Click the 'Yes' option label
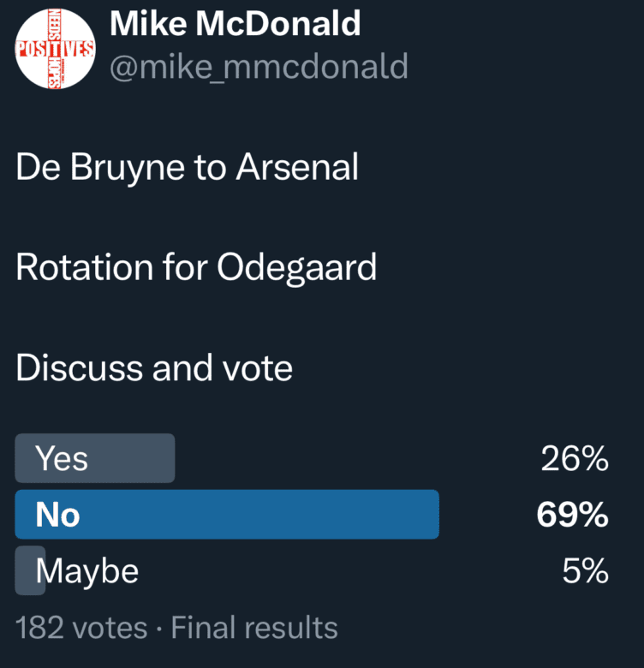Screen dimensions: 644x668 pyautogui.click(x=61, y=459)
